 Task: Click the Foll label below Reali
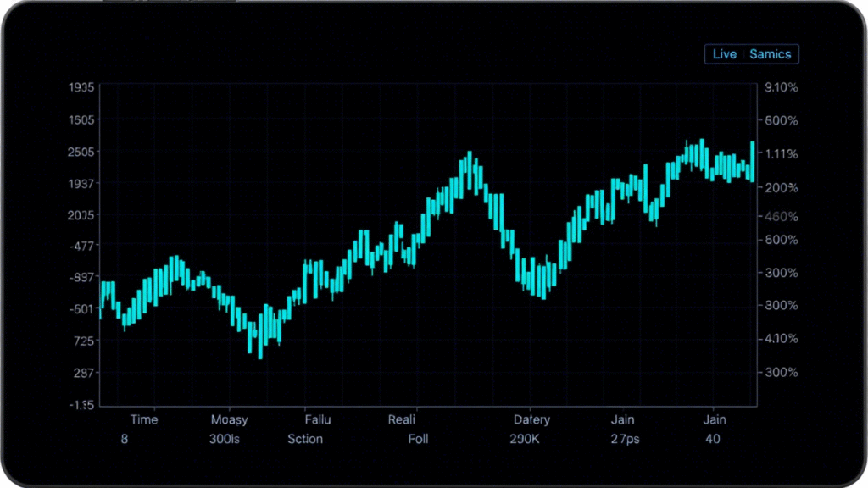418,439
